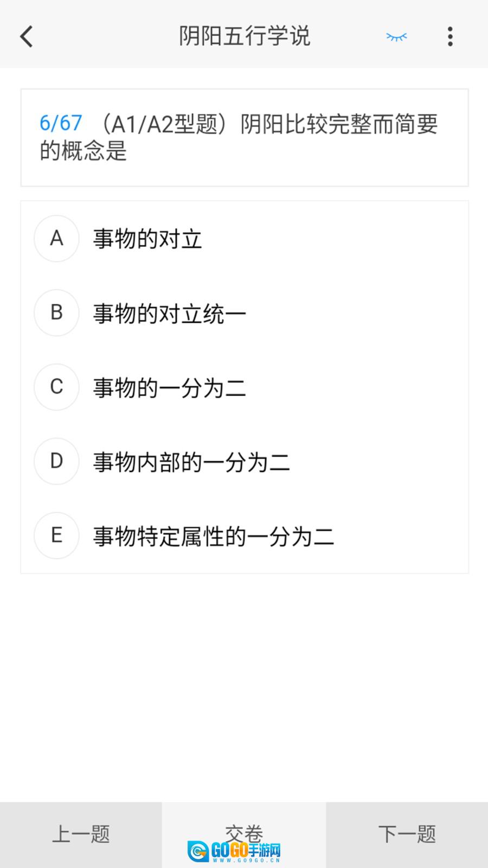The height and width of the screenshot is (868, 488).
Task: Choose answer text 事物的对立
Action: (147, 239)
